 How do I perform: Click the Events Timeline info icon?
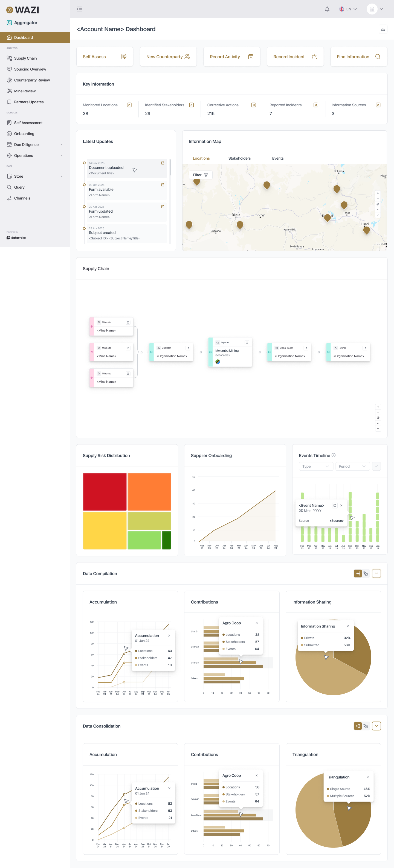[x=333, y=455]
